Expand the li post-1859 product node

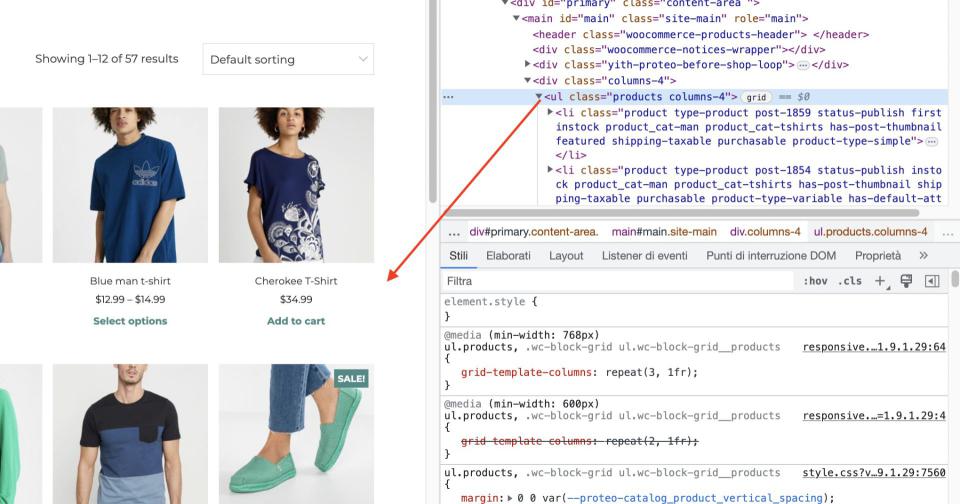(550, 113)
